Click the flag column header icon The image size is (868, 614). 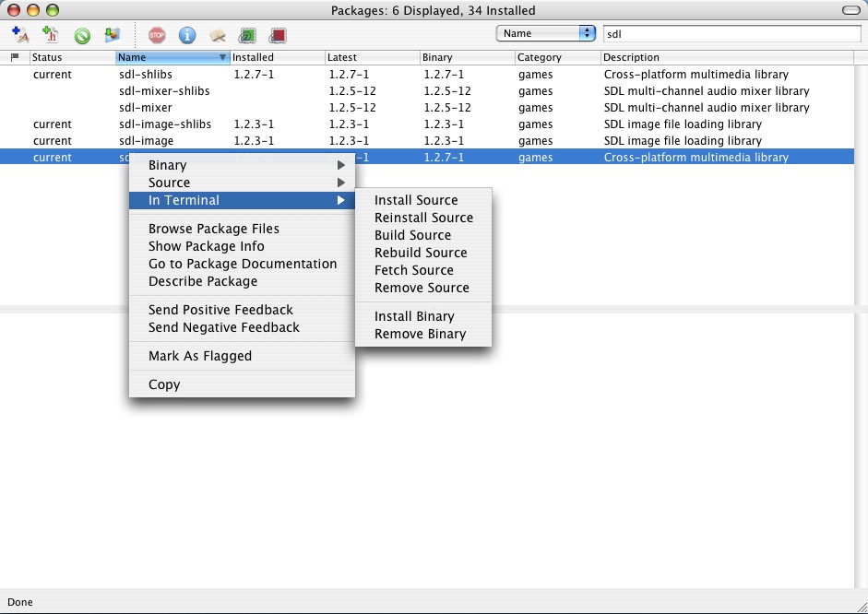pyautogui.click(x=15, y=57)
